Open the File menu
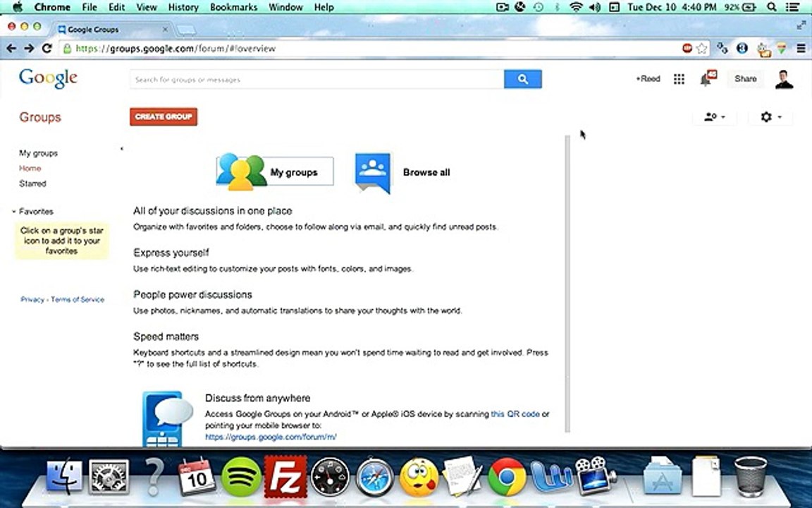The height and width of the screenshot is (508, 812). [89, 7]
